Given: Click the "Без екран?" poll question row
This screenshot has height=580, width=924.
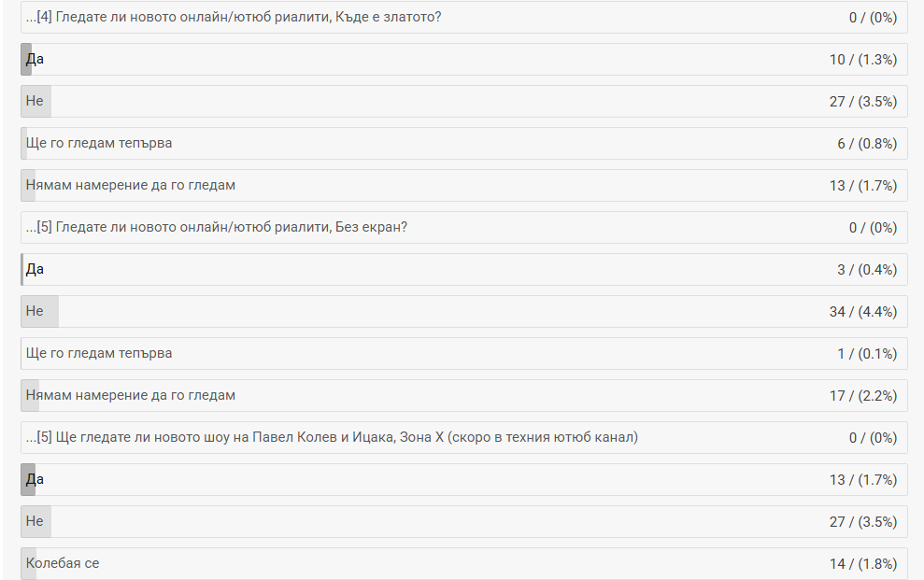Looking at the screenshot, I should (217, 228).
